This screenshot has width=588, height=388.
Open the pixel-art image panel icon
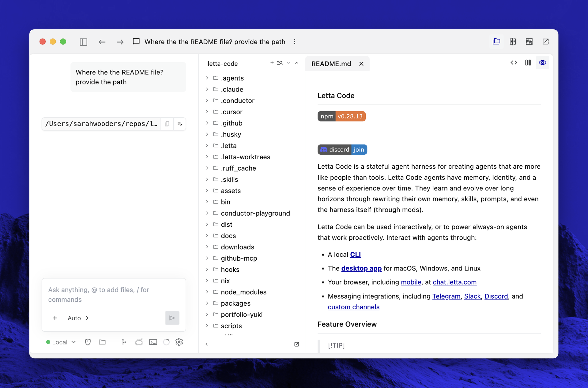tap(529, 41)
